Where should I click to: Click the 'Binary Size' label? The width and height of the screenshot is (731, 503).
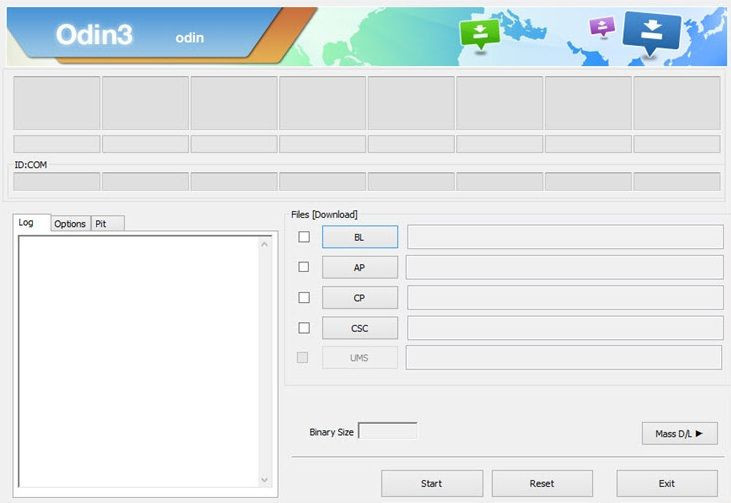click(x=331, y=432)
